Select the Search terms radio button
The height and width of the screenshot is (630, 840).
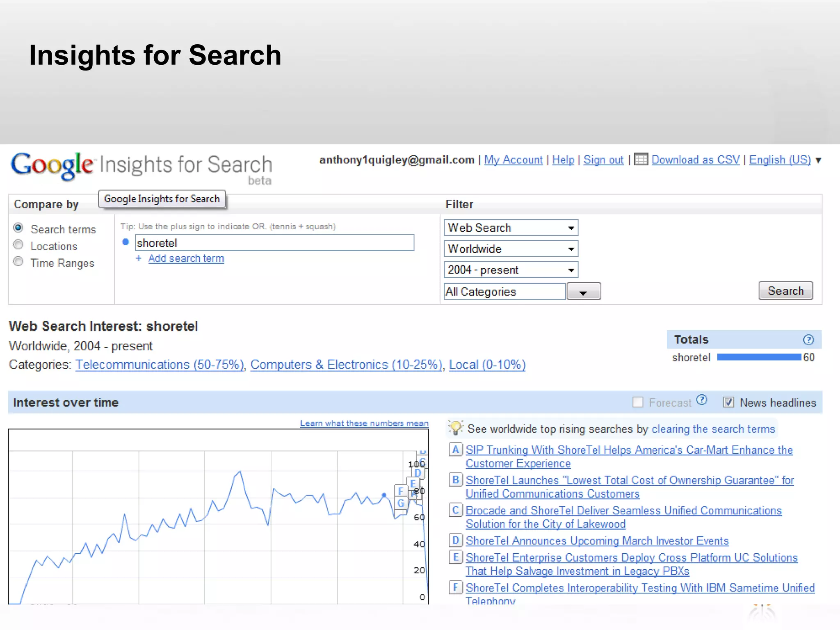[18, 228]
